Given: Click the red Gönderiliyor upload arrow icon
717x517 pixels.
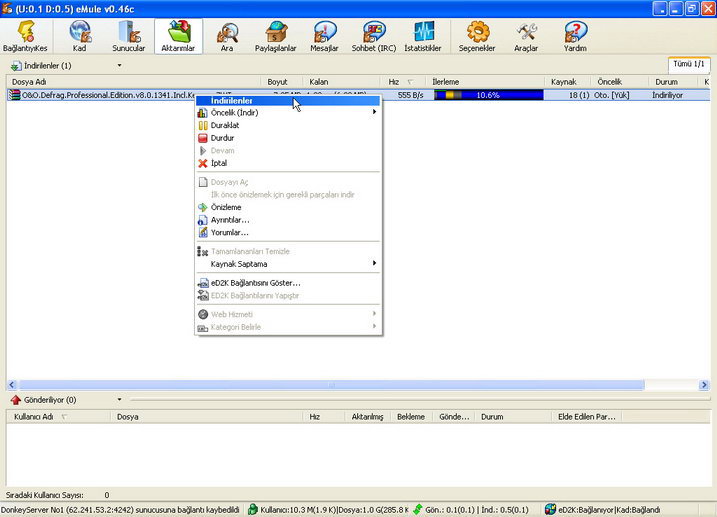Looking at the screenshot, I should 16,400.
